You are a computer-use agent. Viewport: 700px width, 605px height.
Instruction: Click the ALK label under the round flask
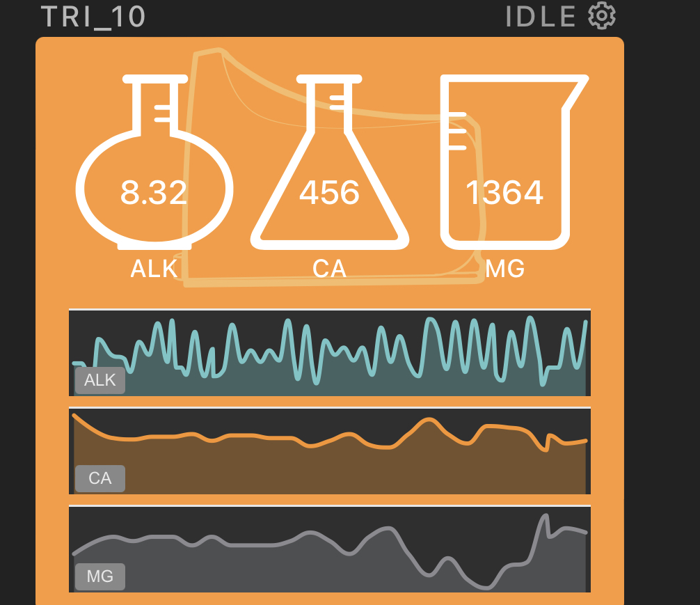tap(154, 269)
